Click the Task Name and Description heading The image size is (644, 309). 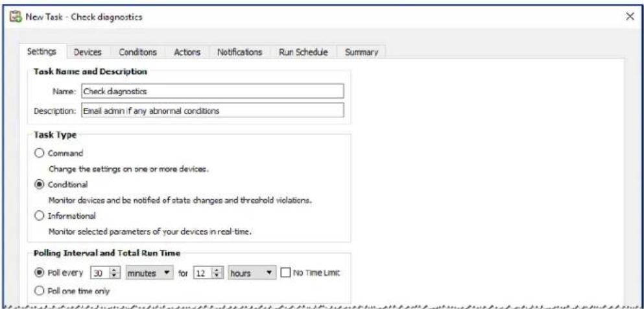89,71
